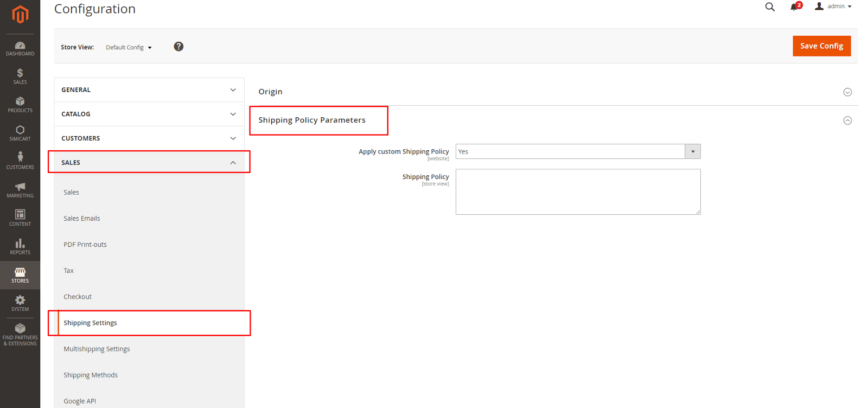Select Multishipping Settings menu item

pos(97,349)
